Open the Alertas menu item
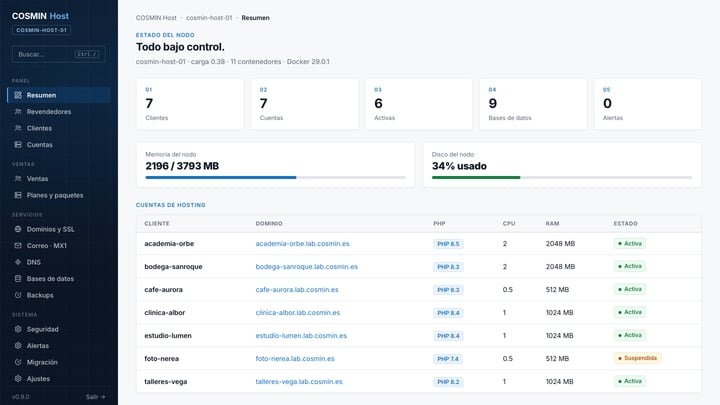Image resolution: width=720 pixels, height=405 pixels. [x=59, y=346]
